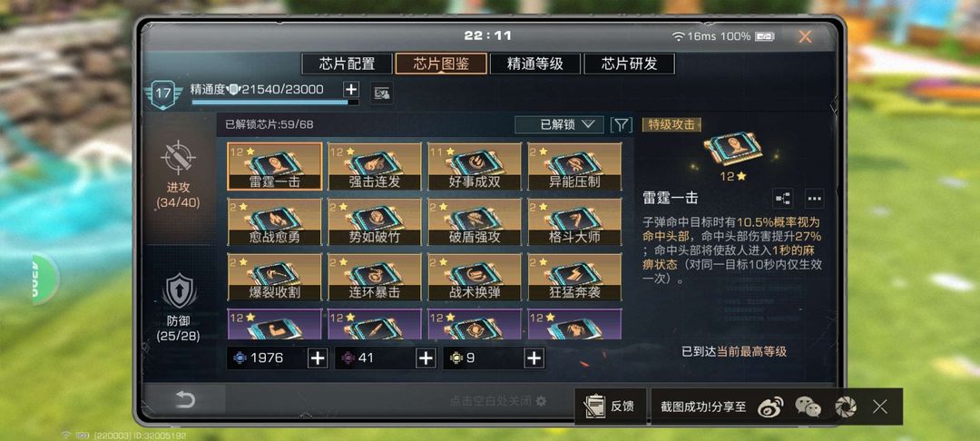Expand the 已解锁 dropdown filter
980x441 pixels.
tap(559, 124)
